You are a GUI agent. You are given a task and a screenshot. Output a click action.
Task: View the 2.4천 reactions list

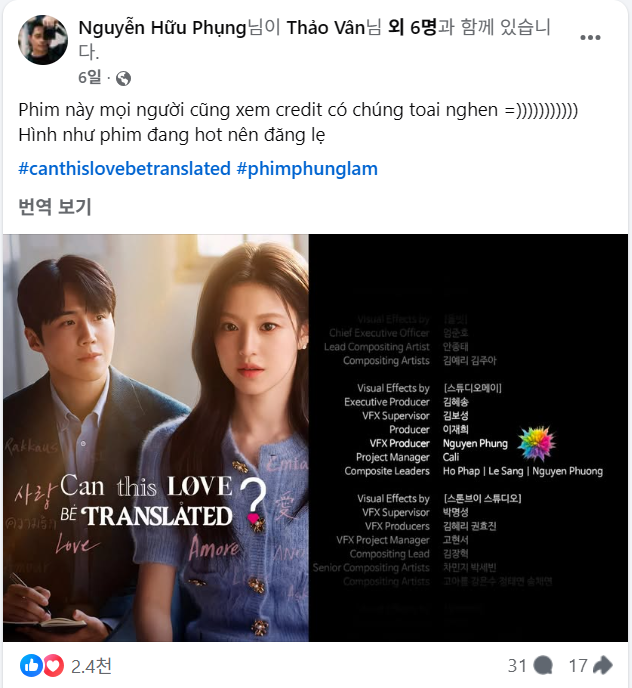pos(91,666)
